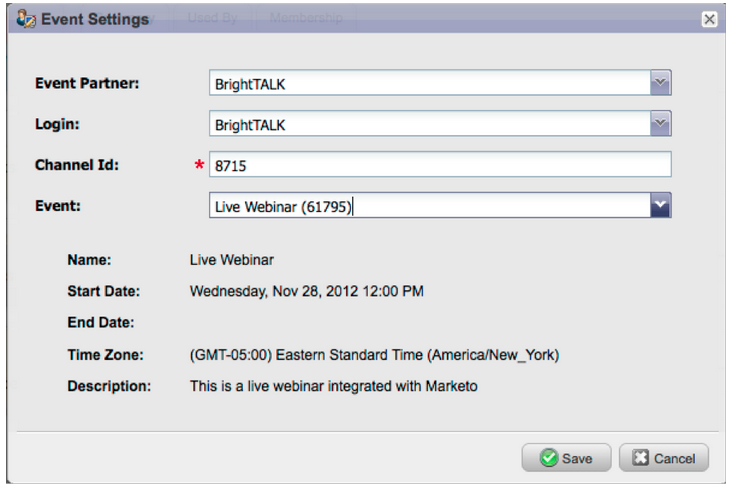The image size is (730, 489).
Task: Click the Time Zone value text
Action: coord(374,355)
